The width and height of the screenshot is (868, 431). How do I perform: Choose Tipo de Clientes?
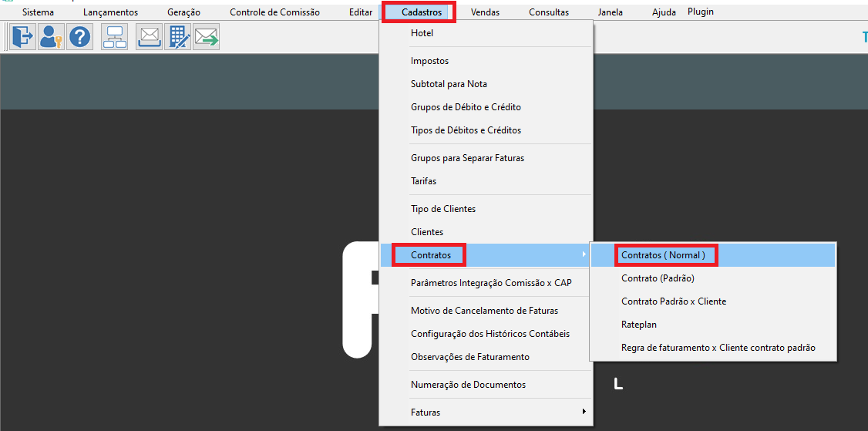pos(486,209)
